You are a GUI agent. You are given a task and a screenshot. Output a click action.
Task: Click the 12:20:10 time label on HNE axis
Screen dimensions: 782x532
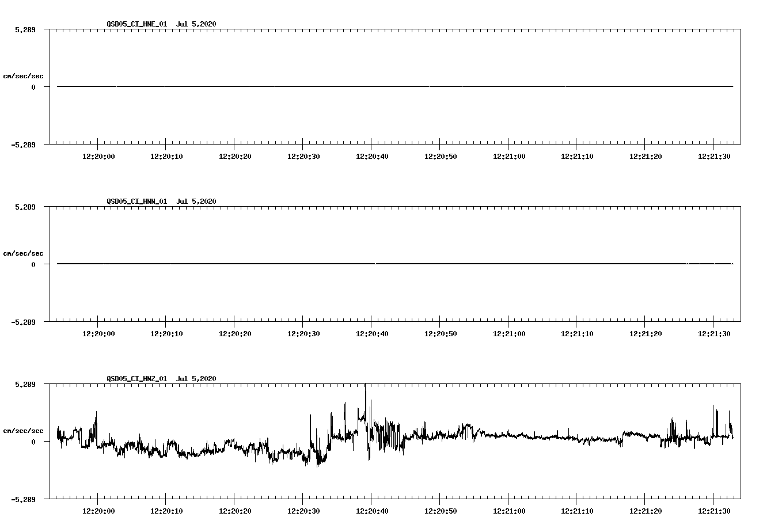pyautogui.click(x=166, y=156)
